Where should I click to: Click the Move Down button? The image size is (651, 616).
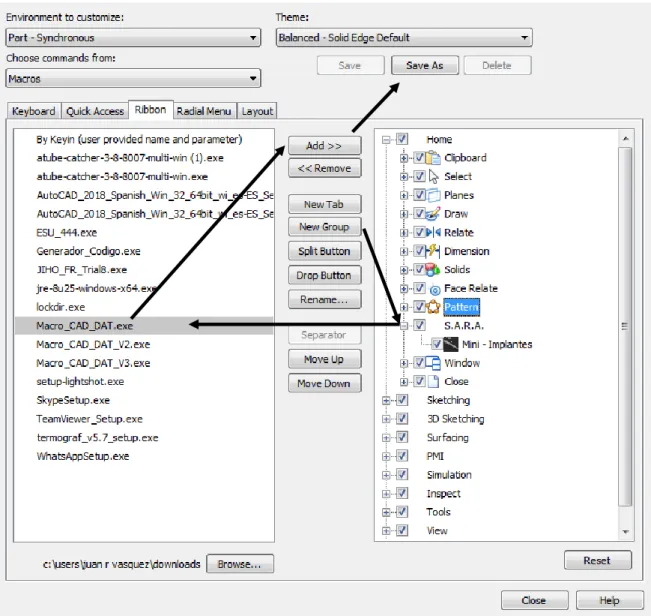click(x=324, y=384)
